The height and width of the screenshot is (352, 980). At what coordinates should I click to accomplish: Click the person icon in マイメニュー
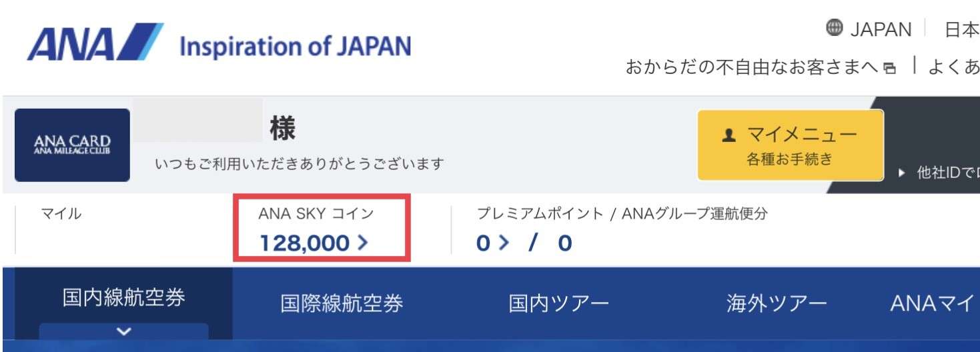click(x=728, y=135)
